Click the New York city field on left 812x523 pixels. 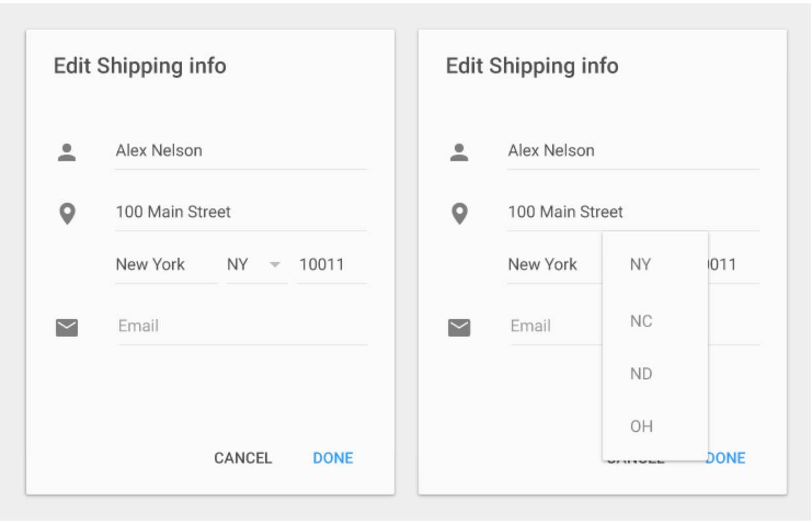[x=166, y=265]
